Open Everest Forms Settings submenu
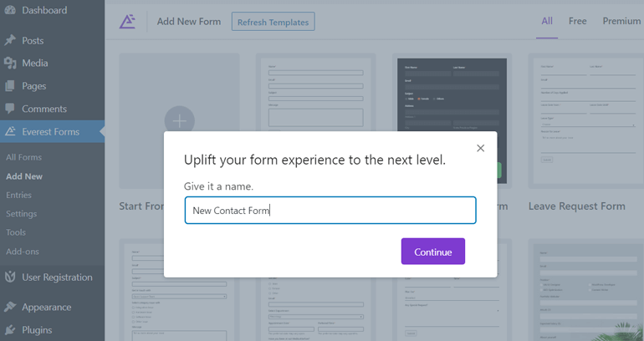 coord(21,214)
